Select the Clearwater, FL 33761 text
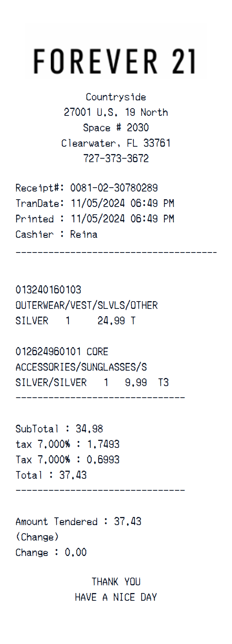Image resolution: width=232 pixels, height=644 pixels. (116, 143)
